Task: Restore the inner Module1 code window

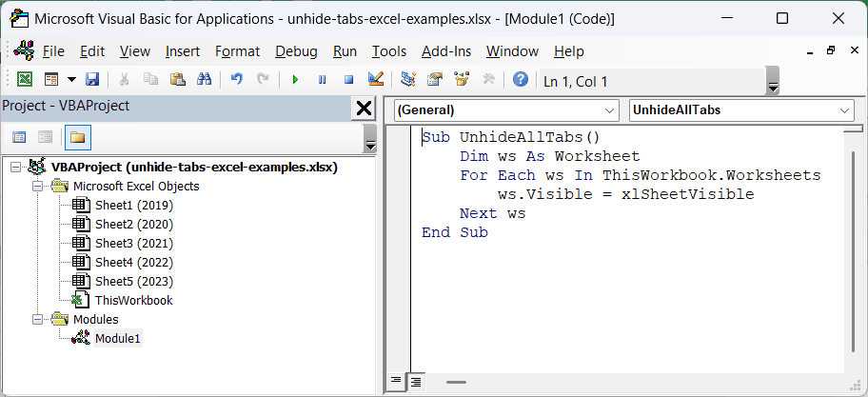Action: point(831,50)
